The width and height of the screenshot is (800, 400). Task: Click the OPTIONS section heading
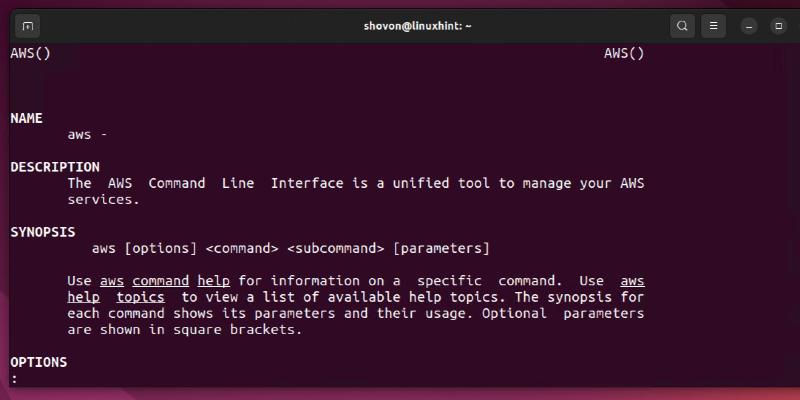click(x=39, y=362)
